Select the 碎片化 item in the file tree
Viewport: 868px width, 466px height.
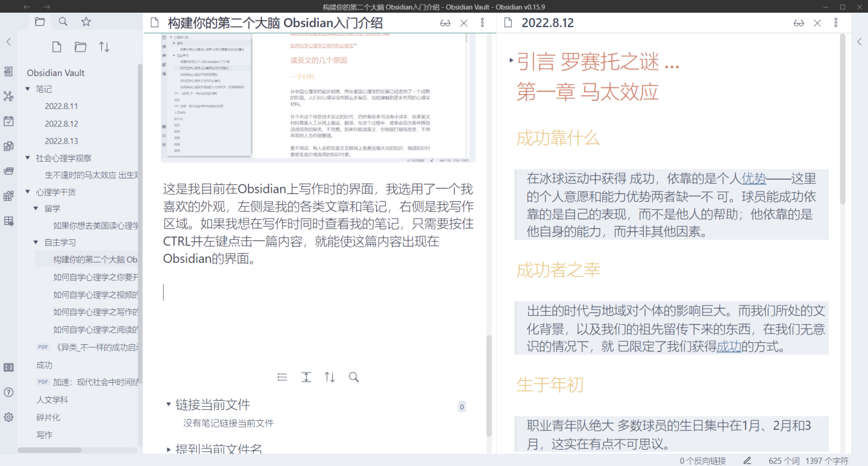[x=48, y=417]
